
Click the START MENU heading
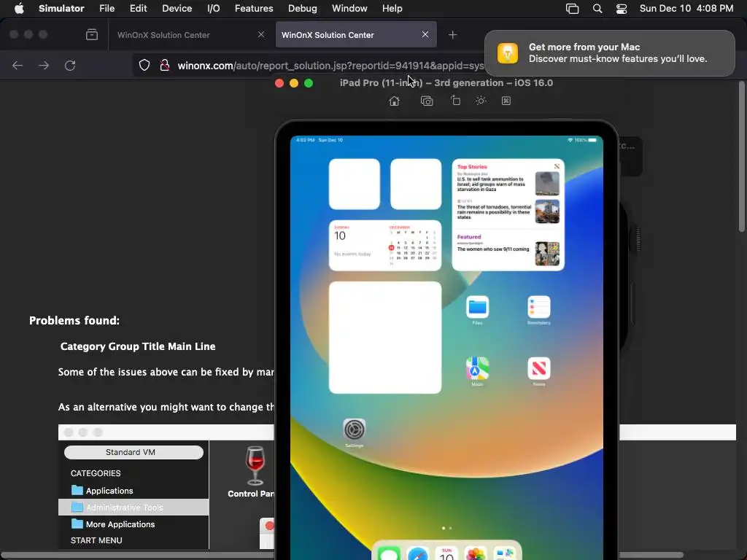click(96, 540)
